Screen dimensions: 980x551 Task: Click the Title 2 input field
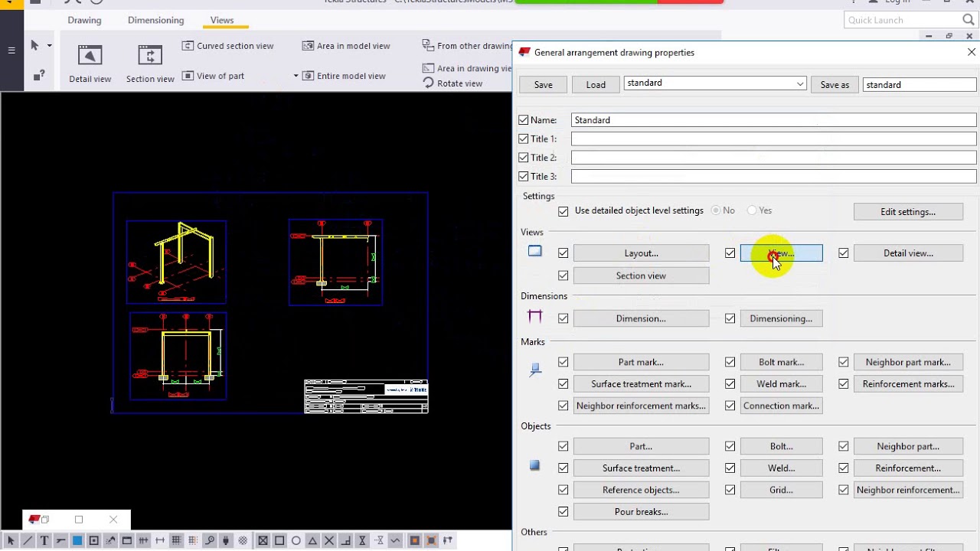[773, 157]
